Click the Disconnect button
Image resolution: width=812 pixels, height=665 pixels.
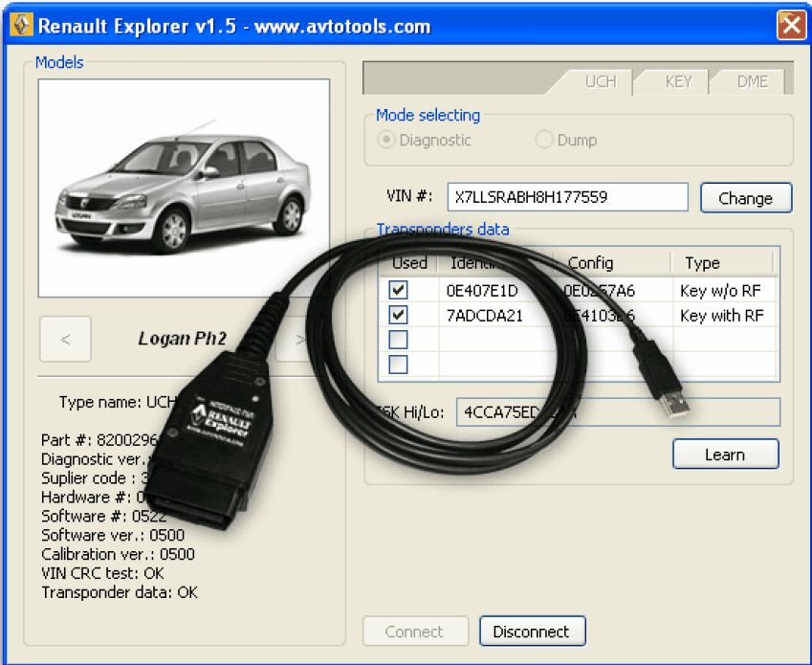533,632
